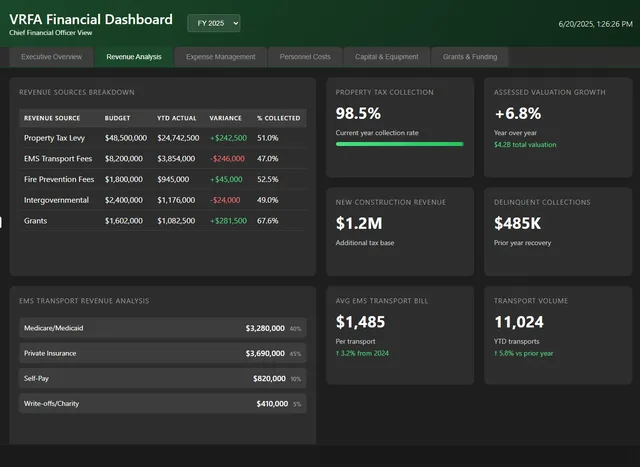Click the 98.5% collection rate value
Screen dimensions: 640x467
358,113
